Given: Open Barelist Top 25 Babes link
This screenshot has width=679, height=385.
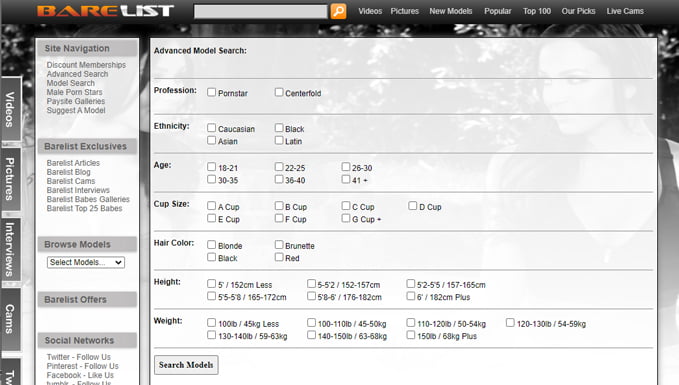Looking at the screenshot, I should click(84, 208).
